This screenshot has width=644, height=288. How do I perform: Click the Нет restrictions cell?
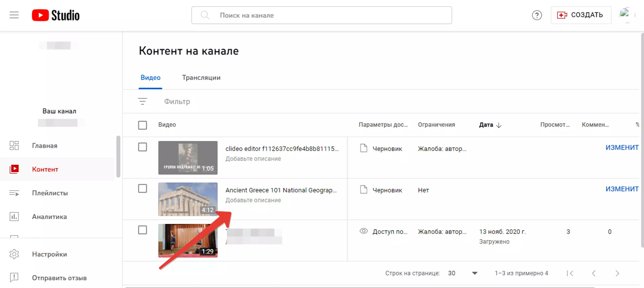423,190
